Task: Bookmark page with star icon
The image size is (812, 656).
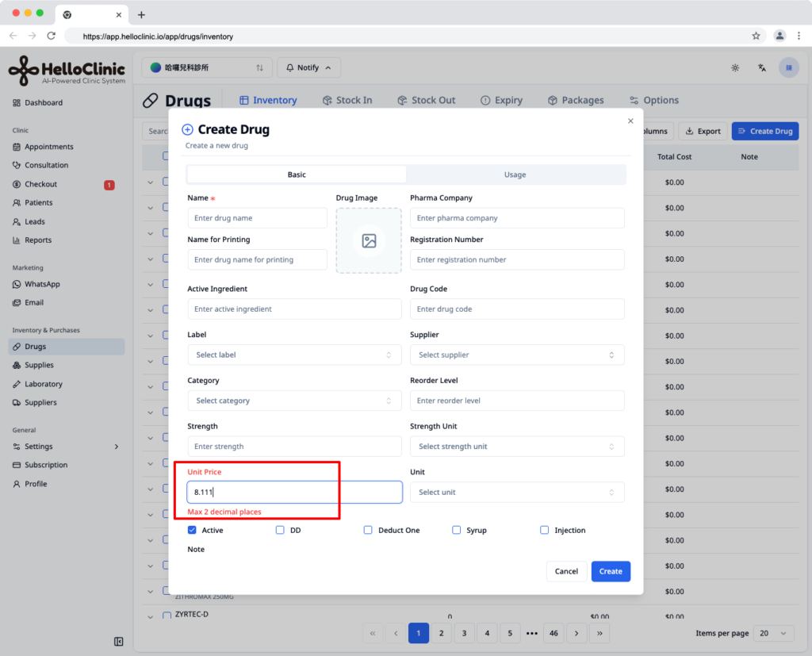Action: tap(756, 36)
